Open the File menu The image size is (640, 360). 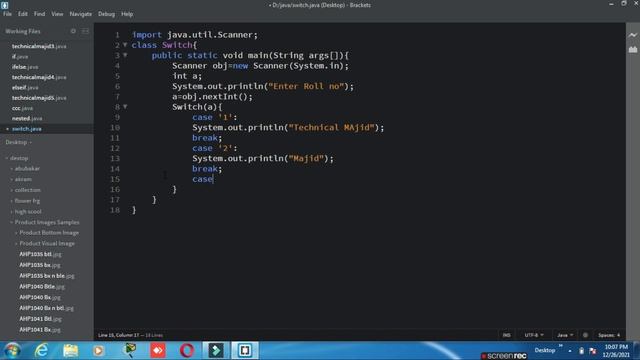click(7, 14)
